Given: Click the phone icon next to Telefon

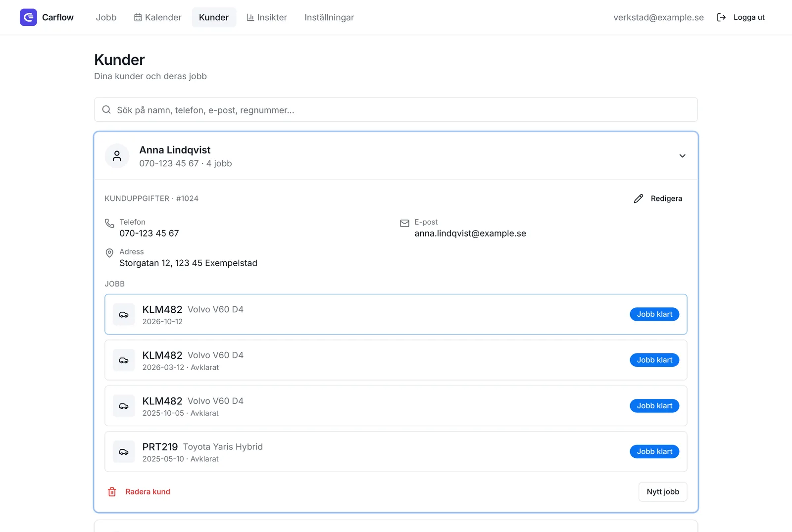Looking at the screenshot, I should tap(109, 223).
